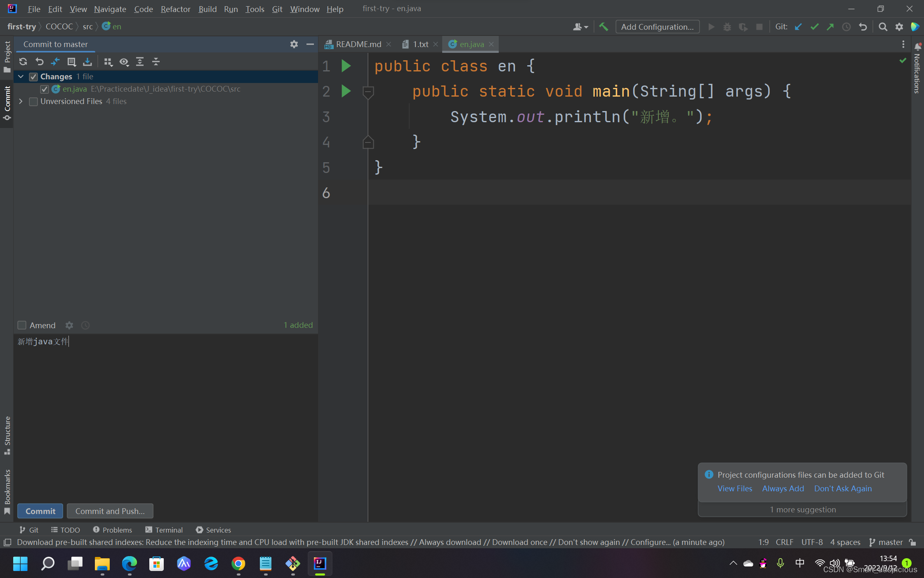Screen dimensions: 924x578
Task: Run main method from line 2 gutter
Action: (x=346, y=91)
